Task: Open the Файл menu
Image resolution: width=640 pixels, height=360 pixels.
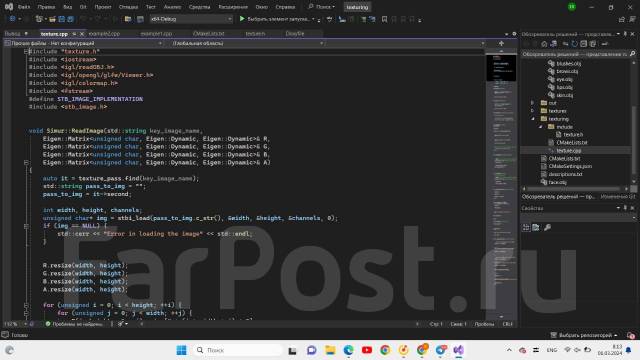Action: click(x=24, y=7)
